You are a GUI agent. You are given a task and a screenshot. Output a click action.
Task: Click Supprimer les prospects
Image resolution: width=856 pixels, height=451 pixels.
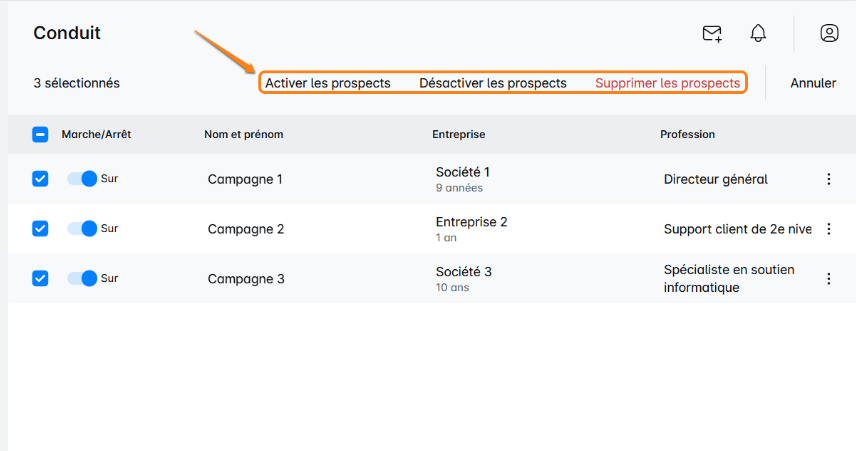(668, 83)
